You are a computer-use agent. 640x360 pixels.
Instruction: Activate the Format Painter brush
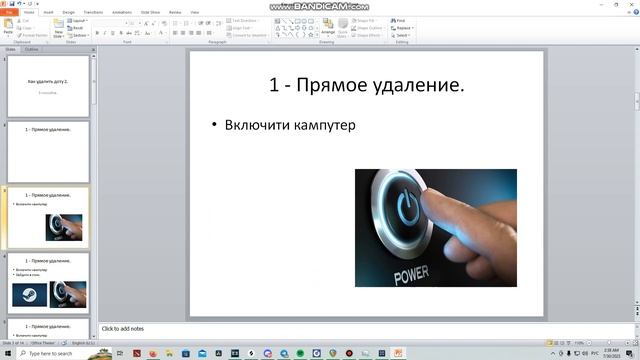33,36
